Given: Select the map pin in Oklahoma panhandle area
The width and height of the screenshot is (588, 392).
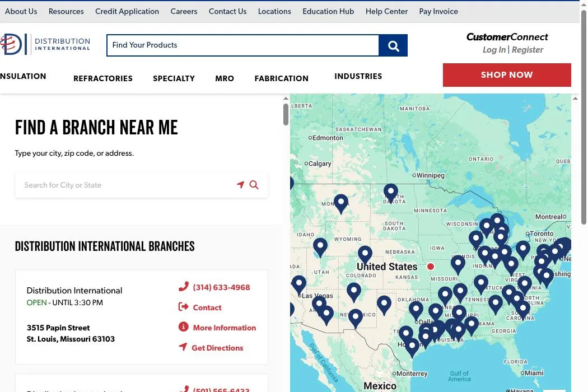Looking at the screenshot, I should (x=384, y=304).
